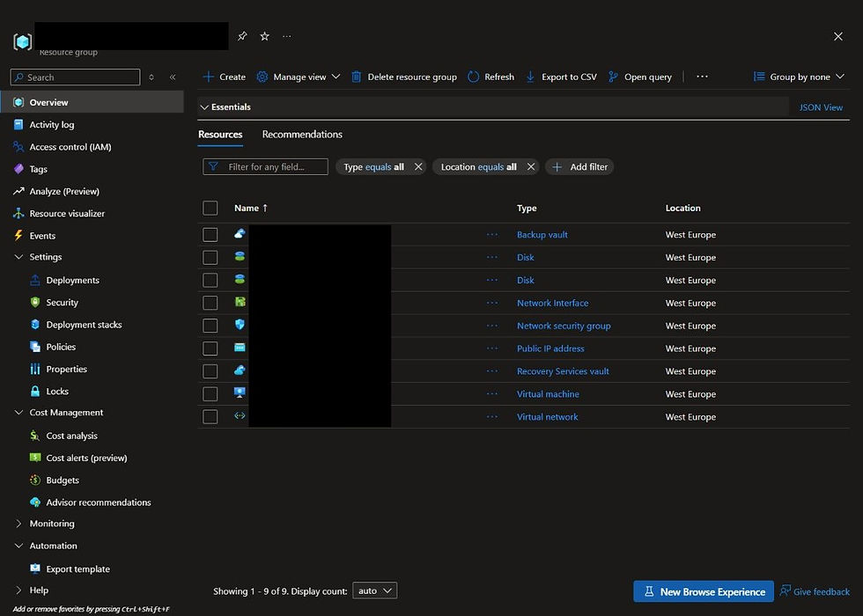Open the toolbar overflow ellipsis menu
863x616 pixels.
pos(702,77)
